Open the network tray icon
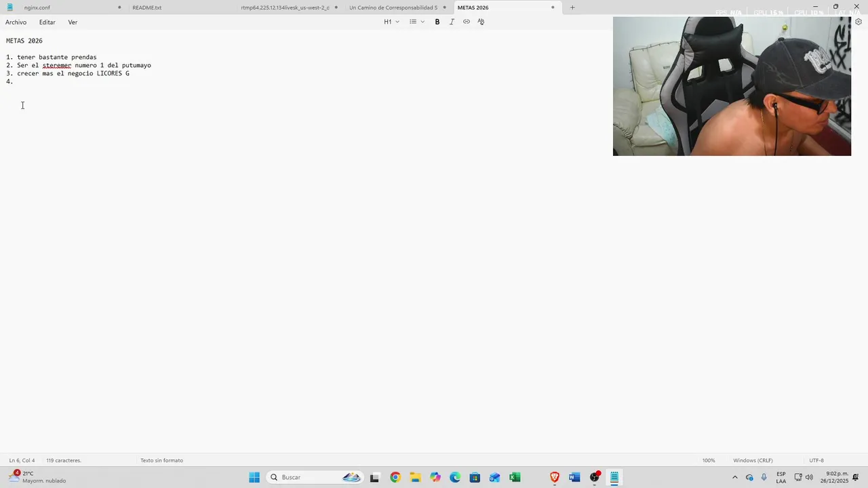 point(798,477)
